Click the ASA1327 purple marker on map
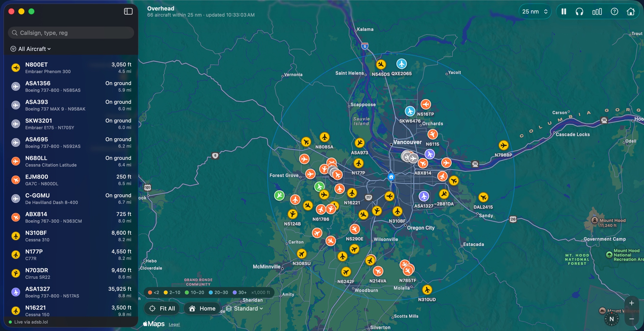The height and width of the screenshot is (331, 644). (x=424, y=196)
